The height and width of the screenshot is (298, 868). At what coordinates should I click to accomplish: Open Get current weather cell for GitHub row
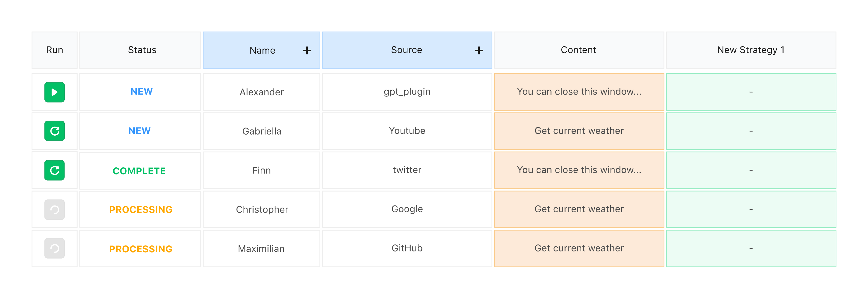[x=579, y=249]
